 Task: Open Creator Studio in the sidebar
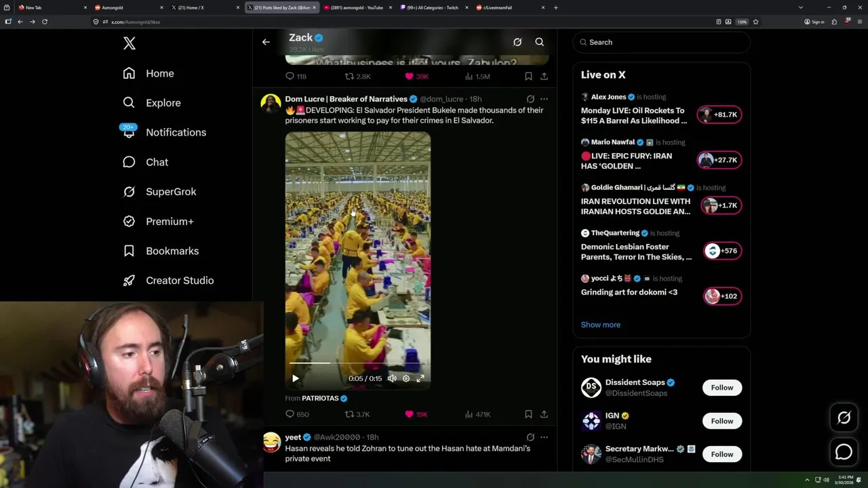(x=168, y=281)
